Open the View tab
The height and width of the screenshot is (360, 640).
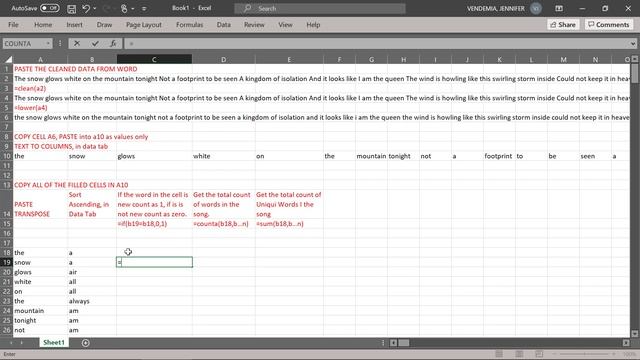pyautogui.click(x=285, y=25)
